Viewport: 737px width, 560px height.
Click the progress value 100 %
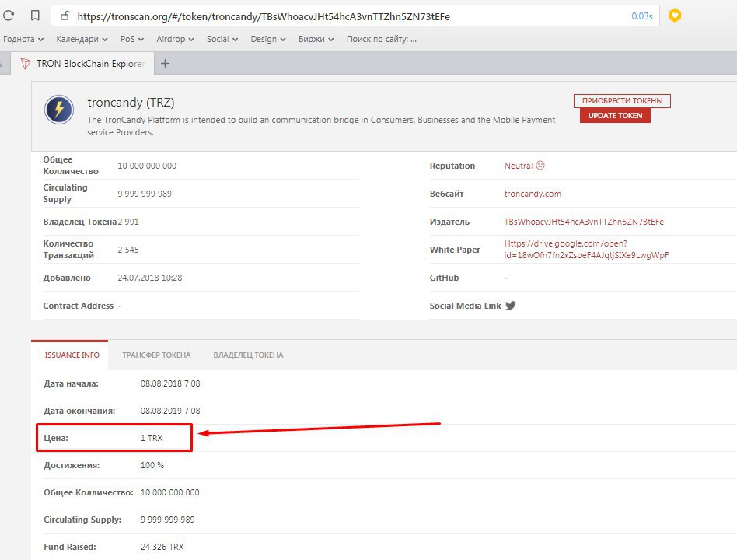click(152, 465)
